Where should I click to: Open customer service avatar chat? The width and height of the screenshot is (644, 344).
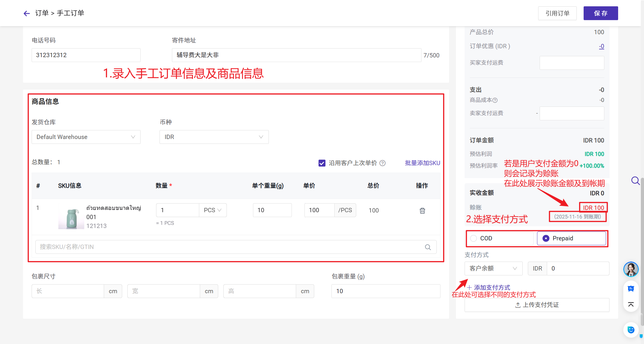coord(631,269)
